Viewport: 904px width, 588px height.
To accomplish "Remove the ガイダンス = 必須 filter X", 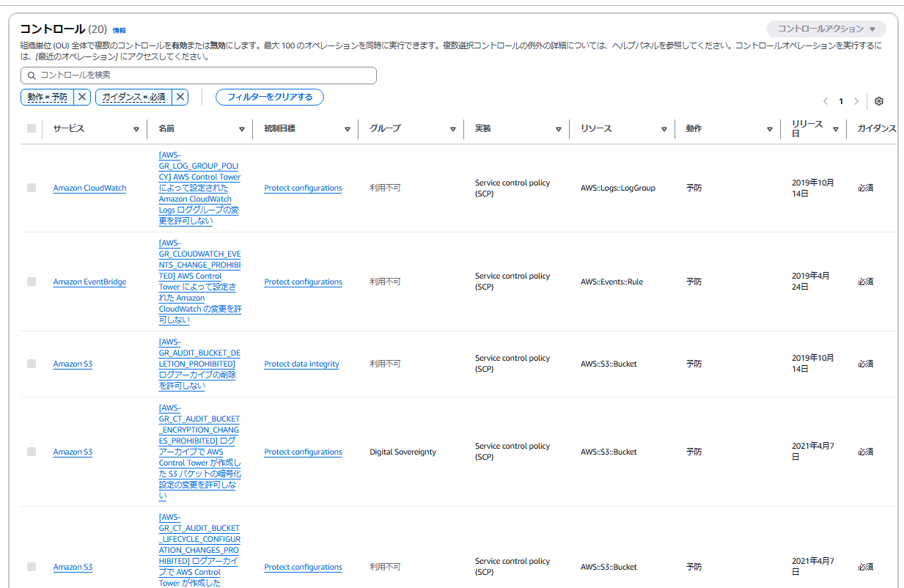I will click(x=180, y=97).
